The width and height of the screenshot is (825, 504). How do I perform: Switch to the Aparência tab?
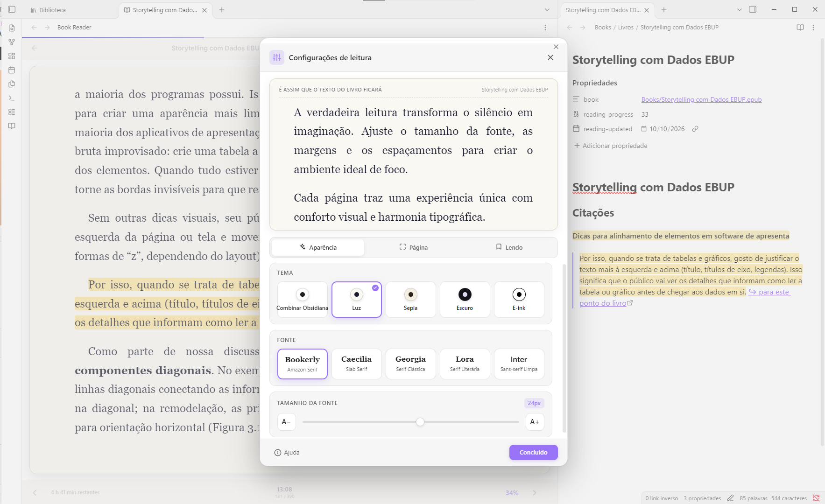pyautogui.click(x=318, y=247)
